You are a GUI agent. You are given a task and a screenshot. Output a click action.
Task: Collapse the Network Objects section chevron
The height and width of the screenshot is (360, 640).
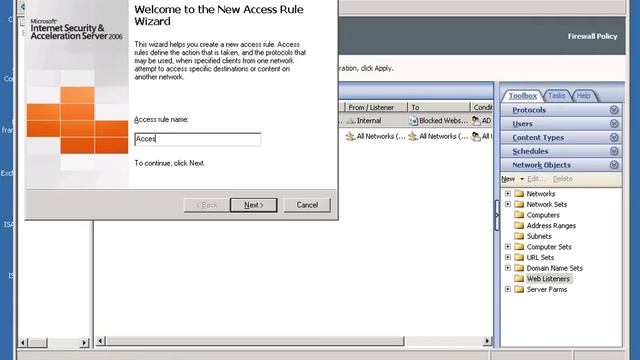614,165
